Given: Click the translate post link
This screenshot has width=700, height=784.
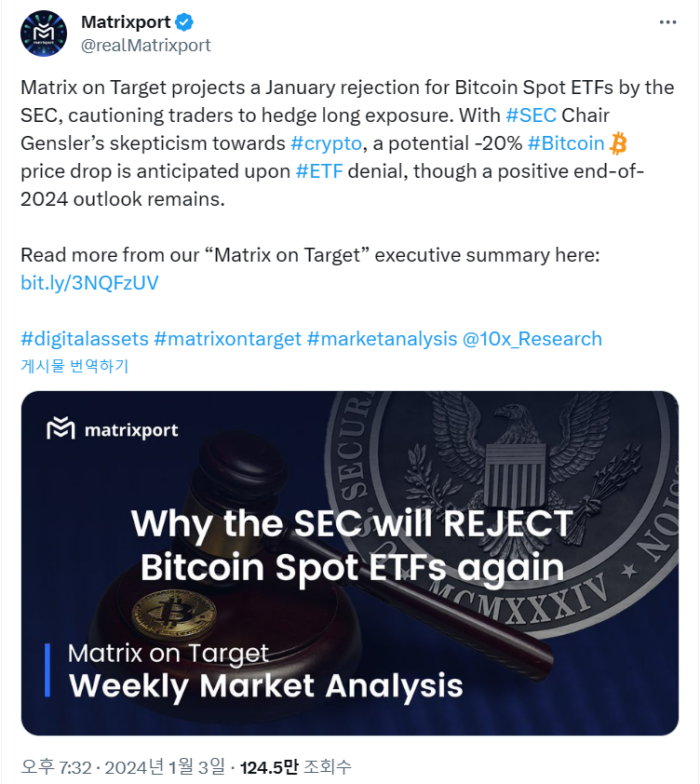Looking at the screenshot, I should 74,366.
